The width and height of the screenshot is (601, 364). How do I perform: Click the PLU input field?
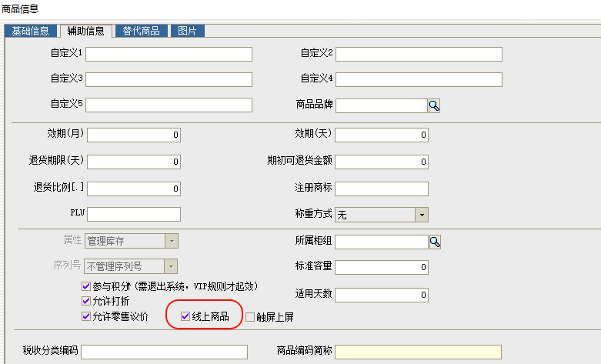coord(133,215)
